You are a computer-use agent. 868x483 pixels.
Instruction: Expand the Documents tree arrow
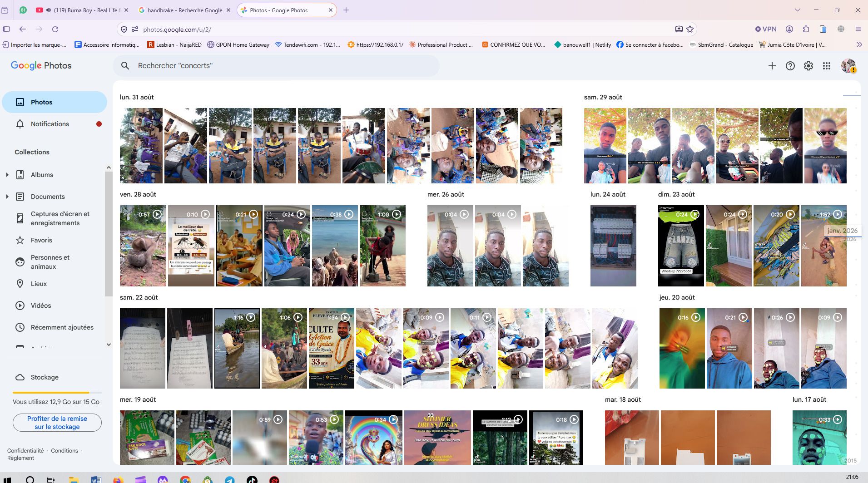(7, 197)
